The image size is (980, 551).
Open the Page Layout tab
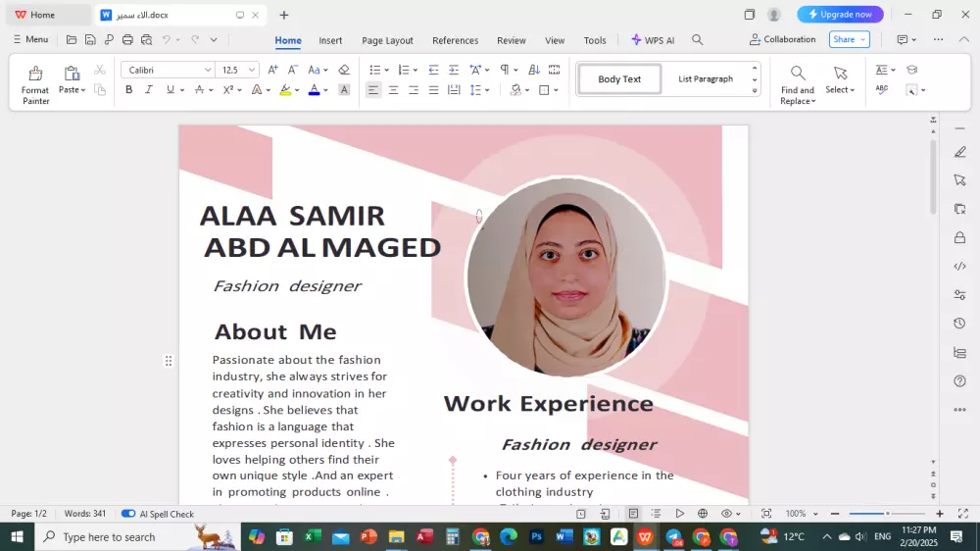coord(387,40)
